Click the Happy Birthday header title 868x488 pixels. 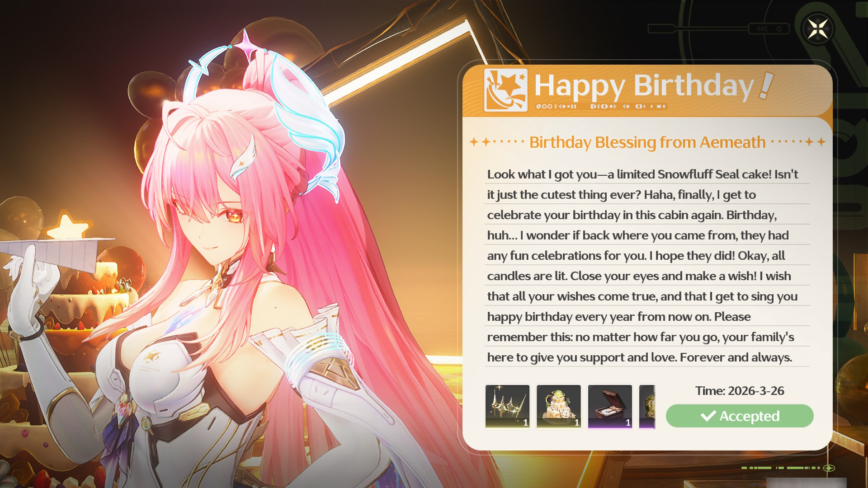tap(644, 86)
